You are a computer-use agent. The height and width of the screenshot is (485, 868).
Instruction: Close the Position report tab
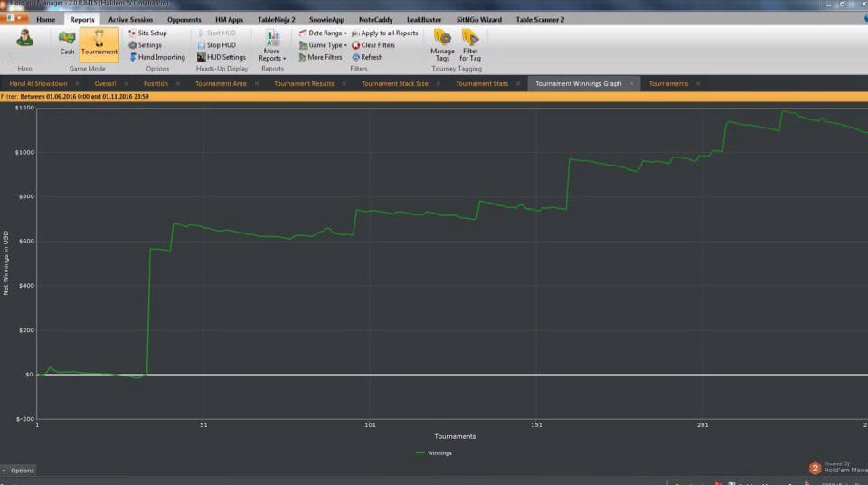(178, 83)
